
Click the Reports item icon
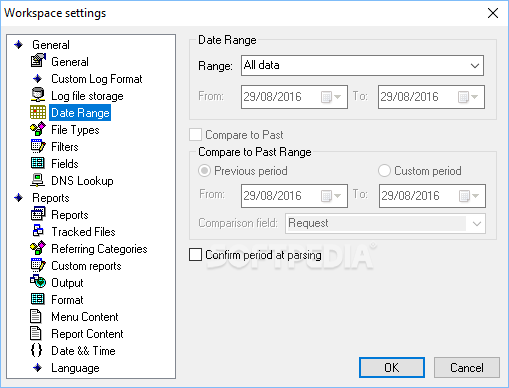[x=38, y=214]
